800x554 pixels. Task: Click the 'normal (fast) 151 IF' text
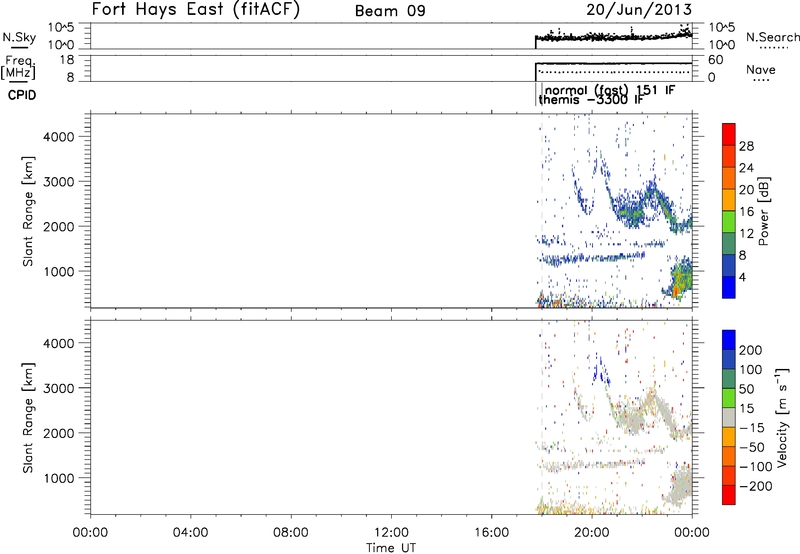click(x=610, y=90)
